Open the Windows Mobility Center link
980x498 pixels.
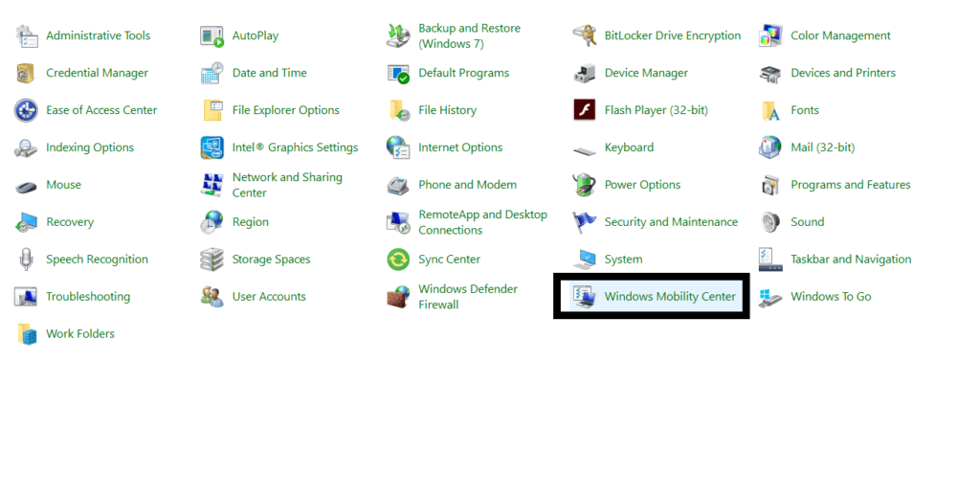point(670,297)
